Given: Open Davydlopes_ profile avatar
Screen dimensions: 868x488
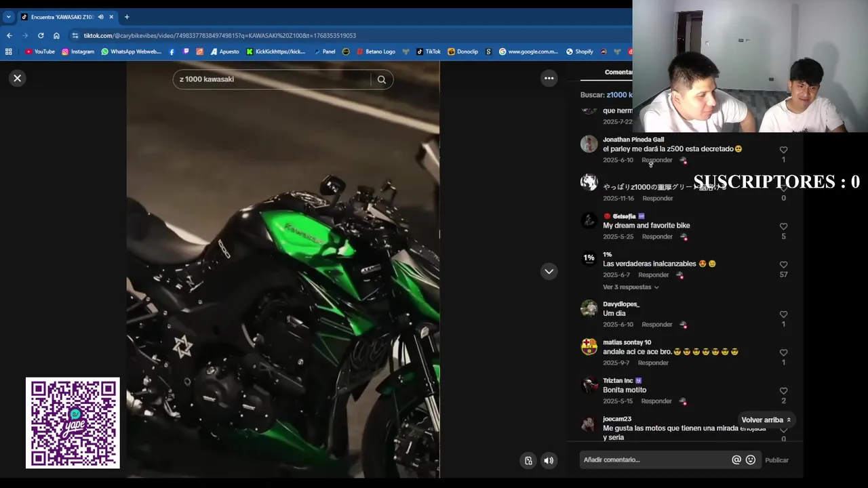Looking at the screenshot, I should [589, 308].
